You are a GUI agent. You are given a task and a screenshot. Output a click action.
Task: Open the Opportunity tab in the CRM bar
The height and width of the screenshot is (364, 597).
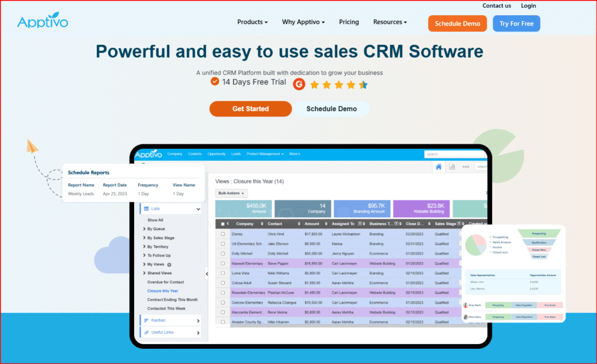click(x=216, y=154)
